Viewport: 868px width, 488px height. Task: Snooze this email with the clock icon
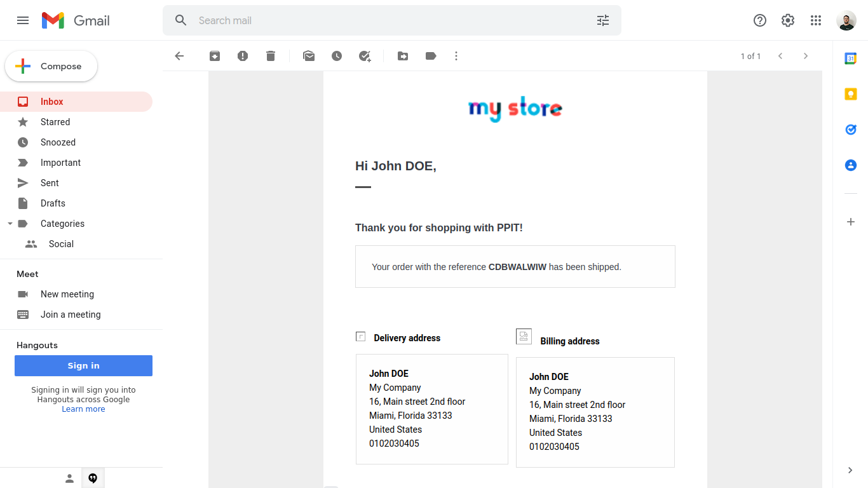[x=337, y=56]
